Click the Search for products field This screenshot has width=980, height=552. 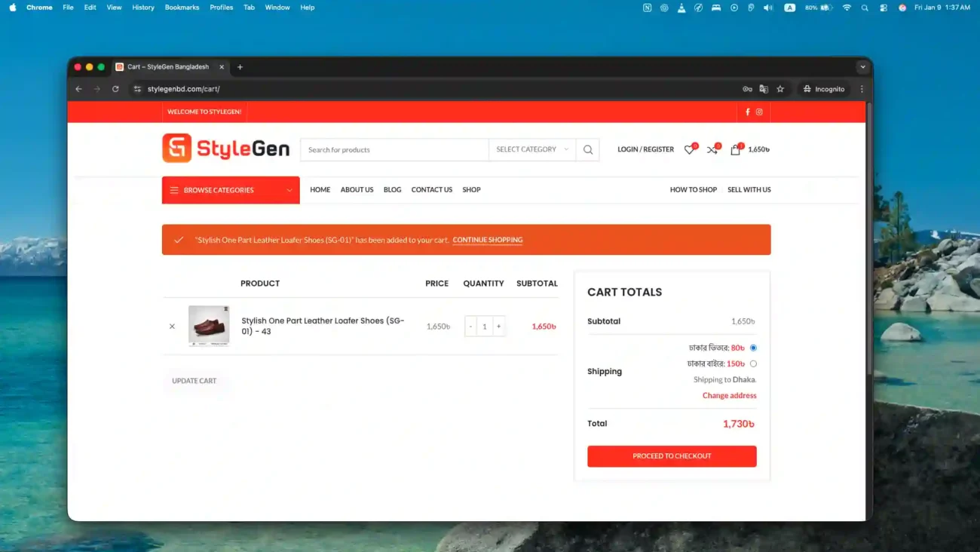point(394,150)
